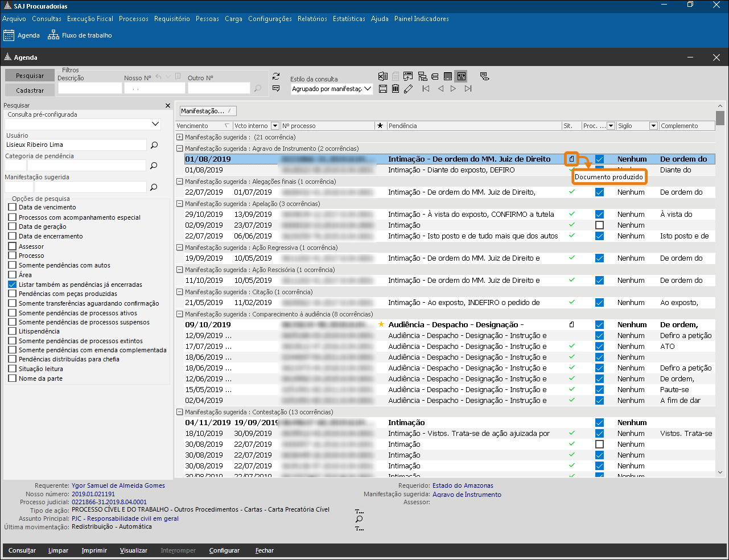
Task: Click the Configurar button
Action: 224,550
